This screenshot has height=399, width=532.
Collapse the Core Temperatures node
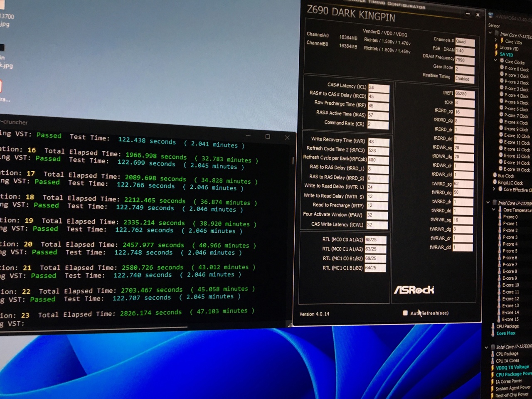coord(494,209)
